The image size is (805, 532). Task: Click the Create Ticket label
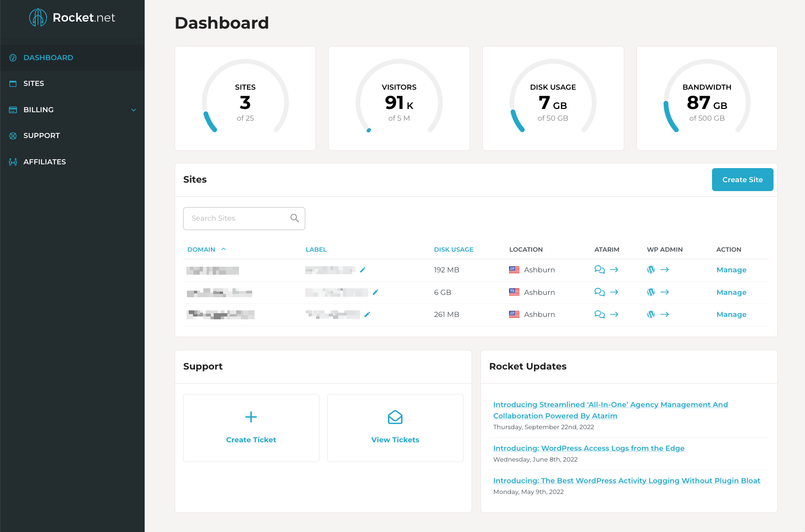point(251,440)
